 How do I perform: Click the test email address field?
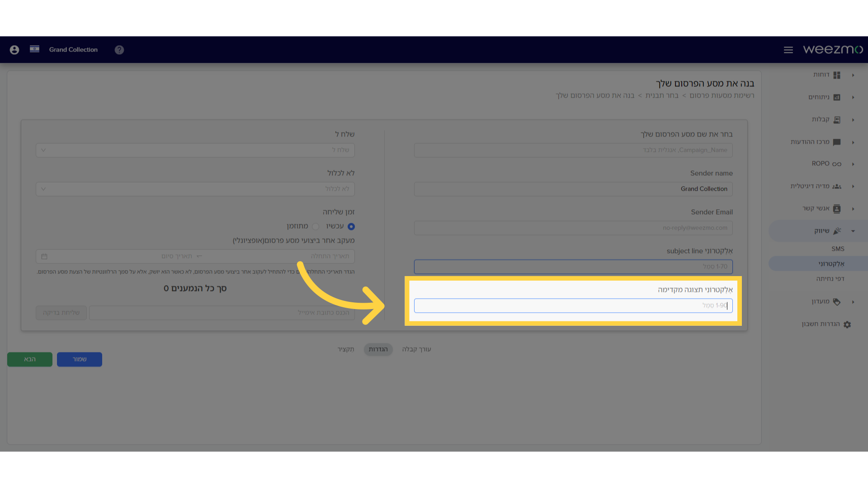(x=222, y=313)
